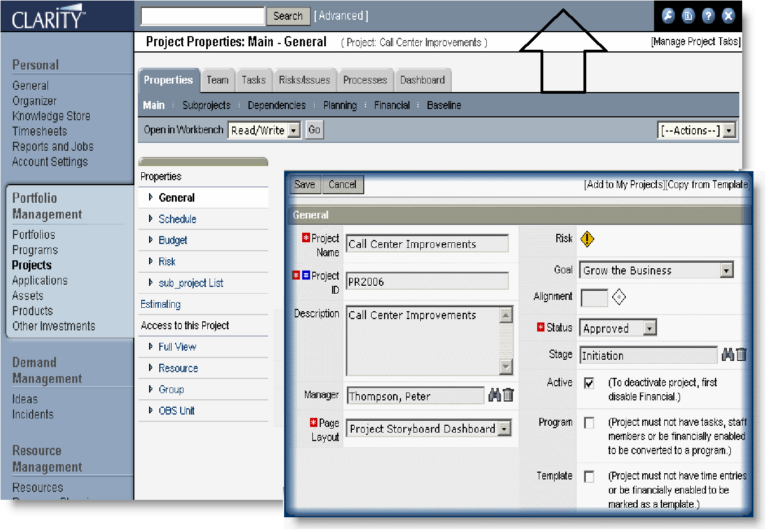Click the document icon in the top toolbar

[688, 16]
